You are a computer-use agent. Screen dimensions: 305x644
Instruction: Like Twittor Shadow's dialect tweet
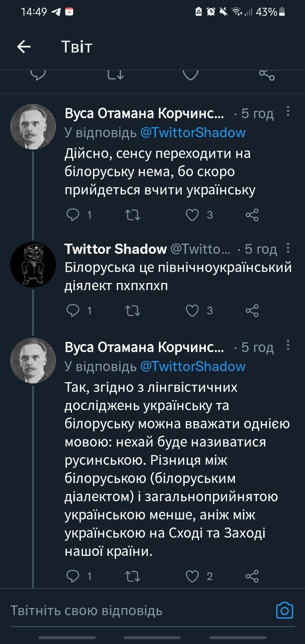point(192,311)
